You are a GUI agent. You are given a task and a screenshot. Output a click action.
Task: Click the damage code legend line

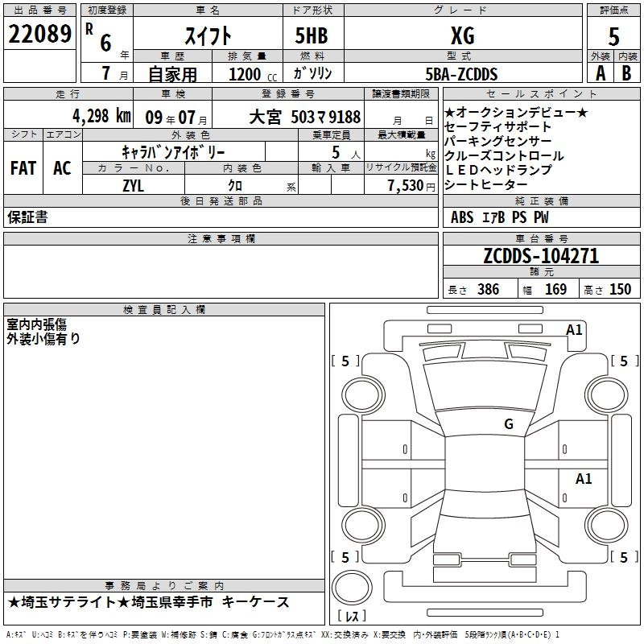[x=283, y=635]
